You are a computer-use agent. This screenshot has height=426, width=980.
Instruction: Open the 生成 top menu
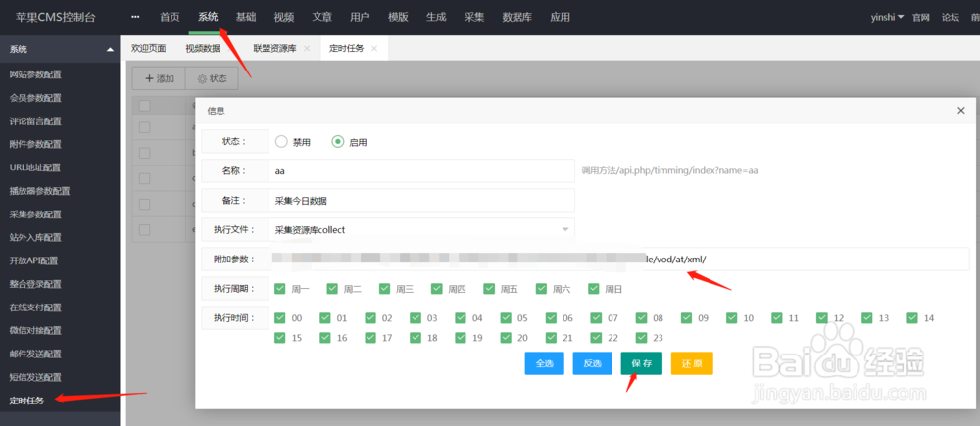point(436,18)
